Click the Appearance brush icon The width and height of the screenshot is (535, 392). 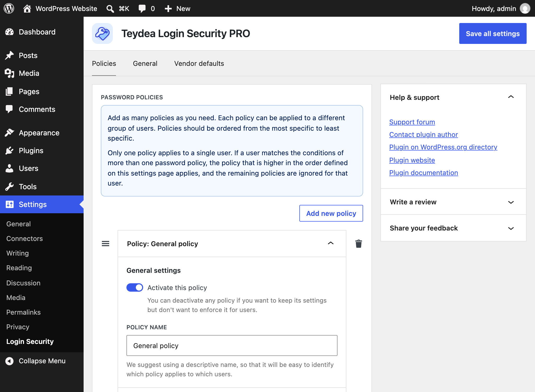pos(9,133)
